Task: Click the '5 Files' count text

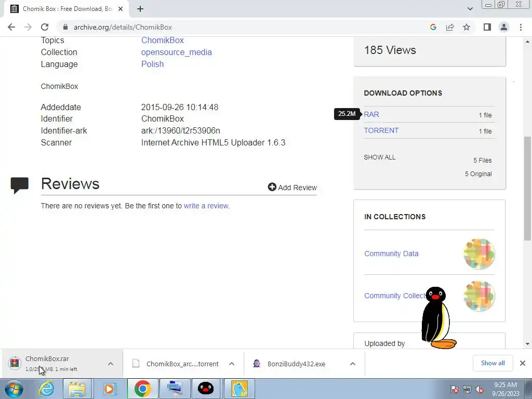Action: click(483, 161)
